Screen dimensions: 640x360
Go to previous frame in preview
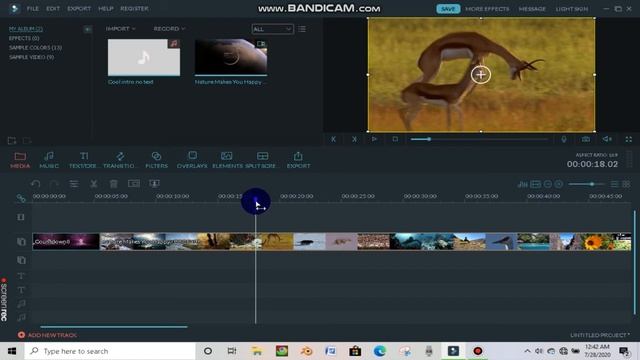(x=333, y=139)
